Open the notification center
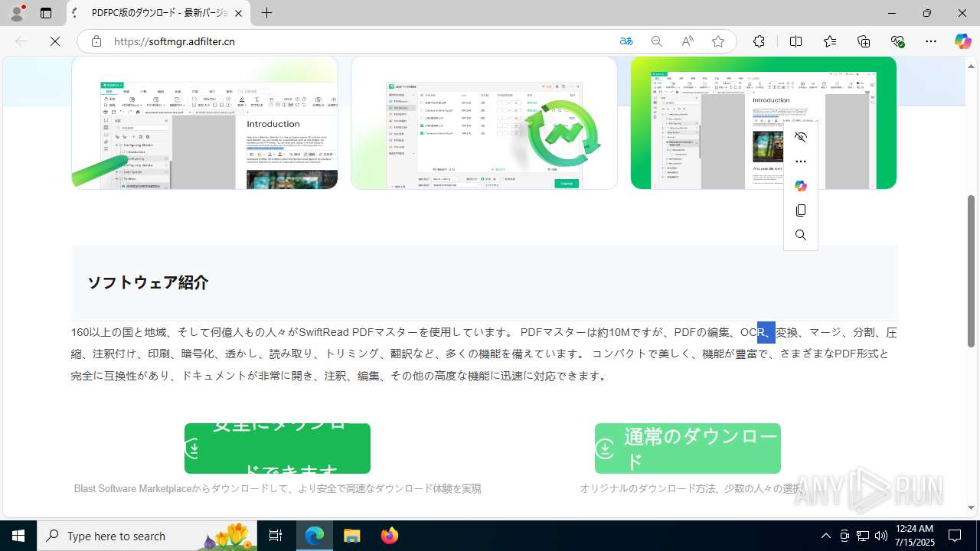 [955, 536]
